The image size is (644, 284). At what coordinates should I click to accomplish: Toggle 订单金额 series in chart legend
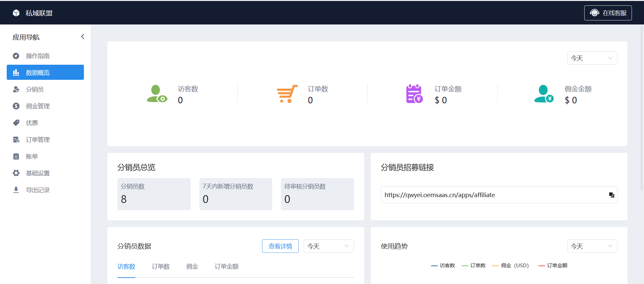tap(553, 266)
